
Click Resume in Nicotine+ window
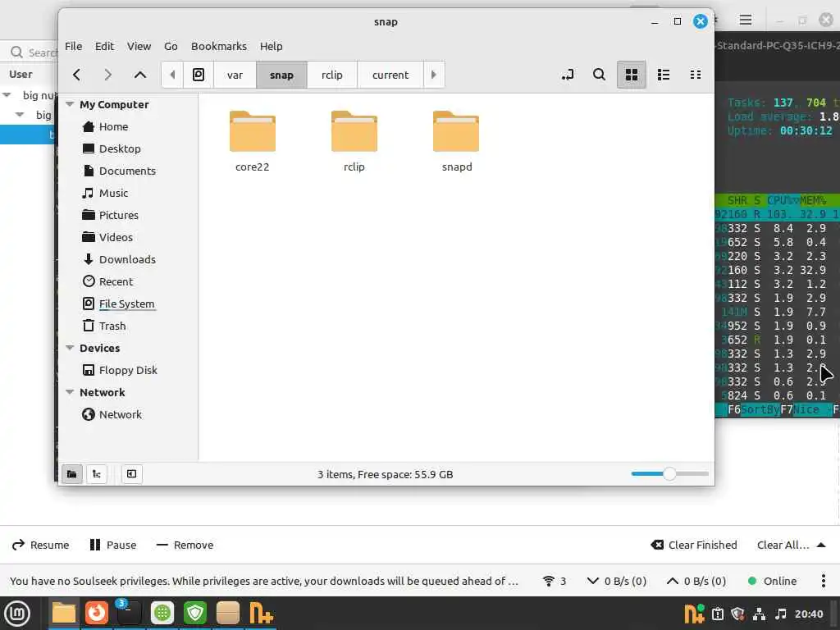[41, 545]
